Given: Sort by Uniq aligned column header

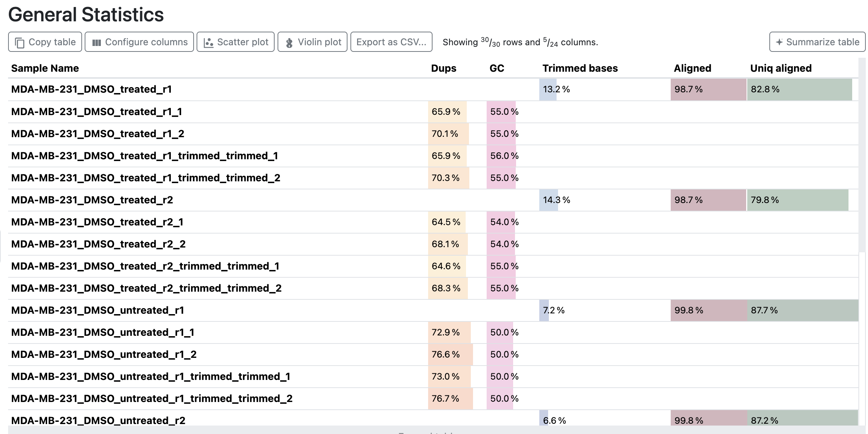Looking at the screenshot, I should [x=781, y=68].
